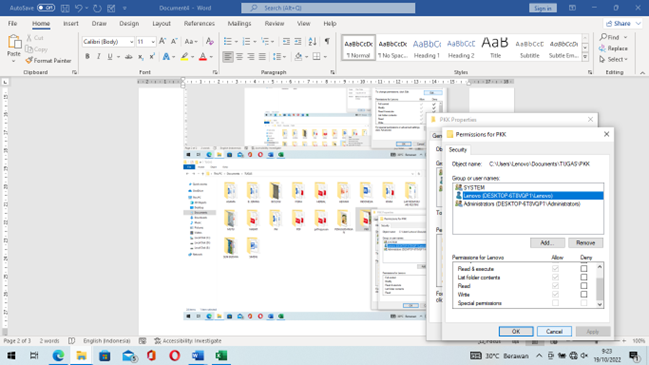Click the Sign in button
This screenshot has height=365, width=649.
543,8
